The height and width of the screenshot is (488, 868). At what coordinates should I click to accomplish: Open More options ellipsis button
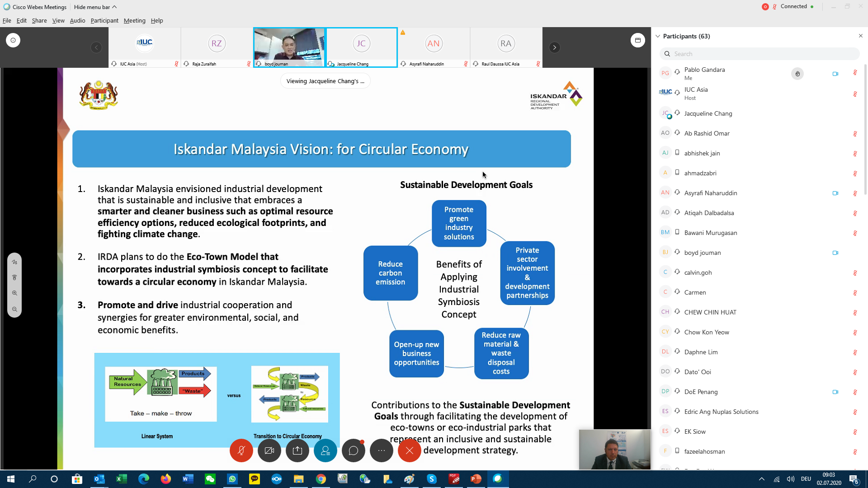(382, 450)
